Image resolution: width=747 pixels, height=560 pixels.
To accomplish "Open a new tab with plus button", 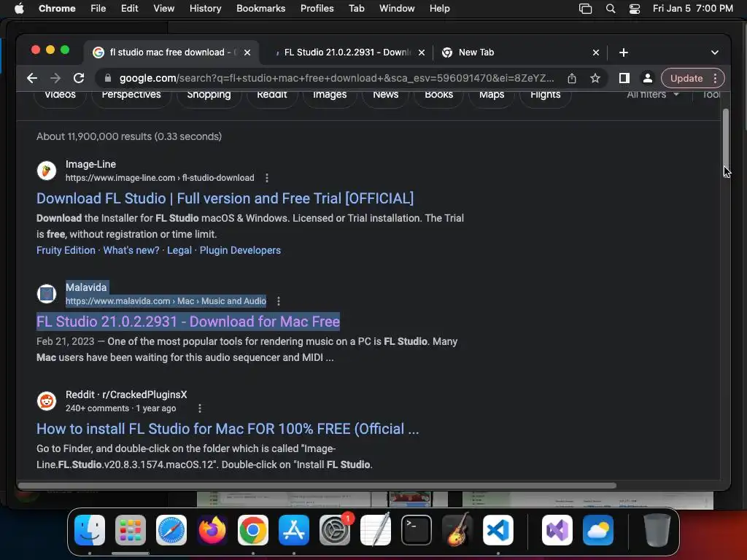I will tap(624, 52).
